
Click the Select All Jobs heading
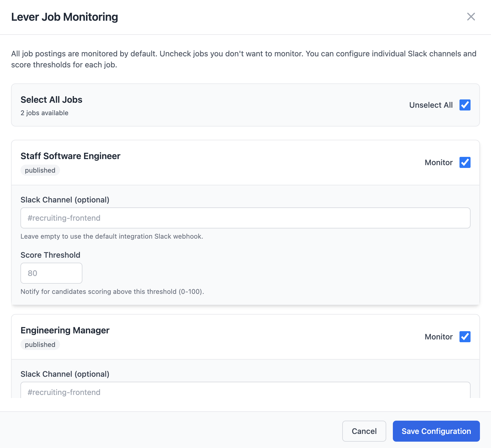[x=51, y=99]
